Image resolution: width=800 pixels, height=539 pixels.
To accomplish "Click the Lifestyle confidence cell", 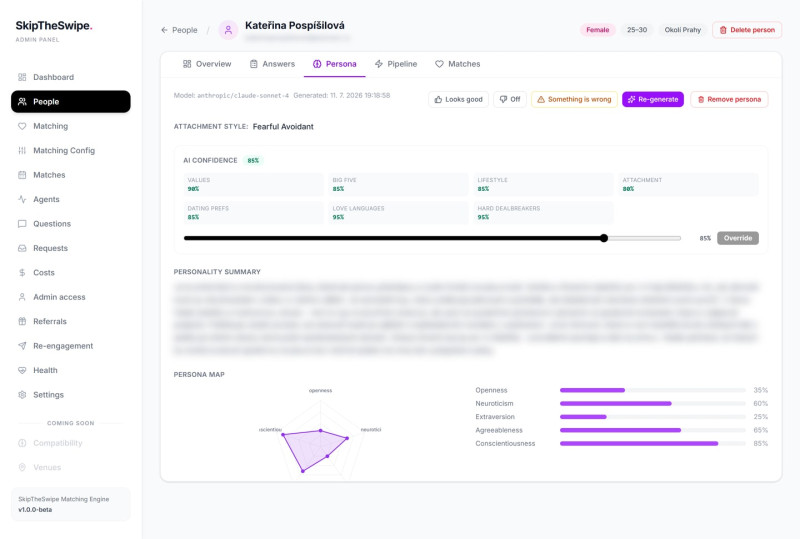I will [543, 184].
